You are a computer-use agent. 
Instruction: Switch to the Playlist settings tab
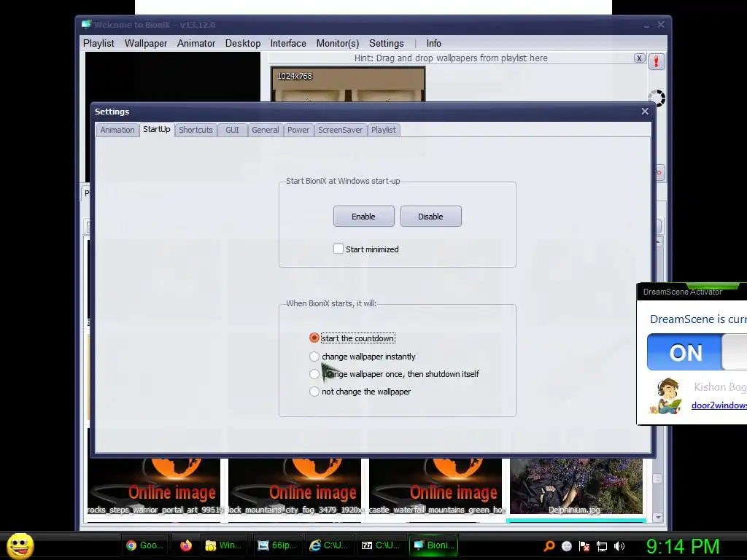384,130
